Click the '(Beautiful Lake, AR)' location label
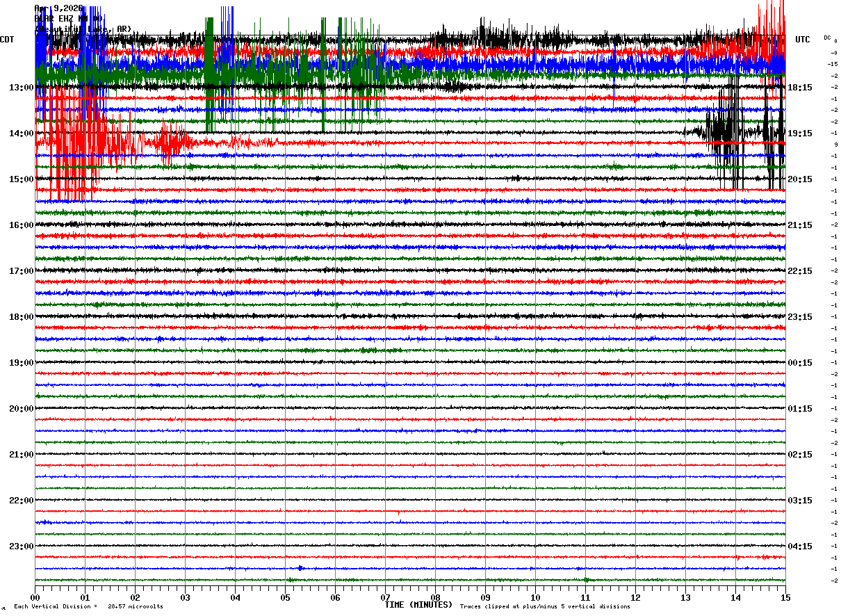 pos(83,29)
